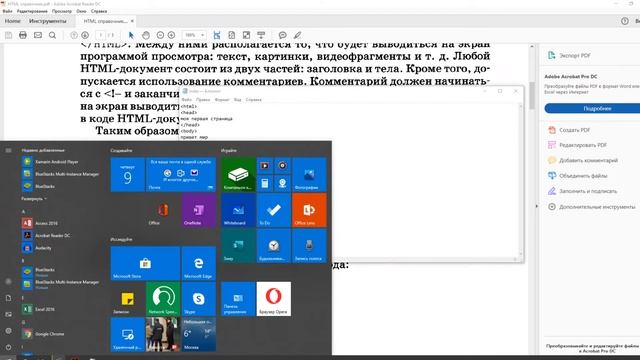Select the Hand pan tool
This screenshot has width=640, height=360.
[146, 35]
